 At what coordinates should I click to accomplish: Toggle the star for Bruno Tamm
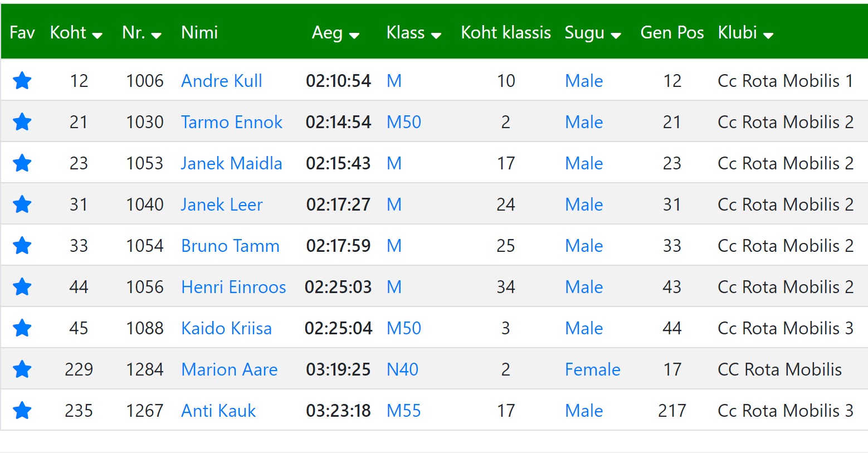[22, 246]
